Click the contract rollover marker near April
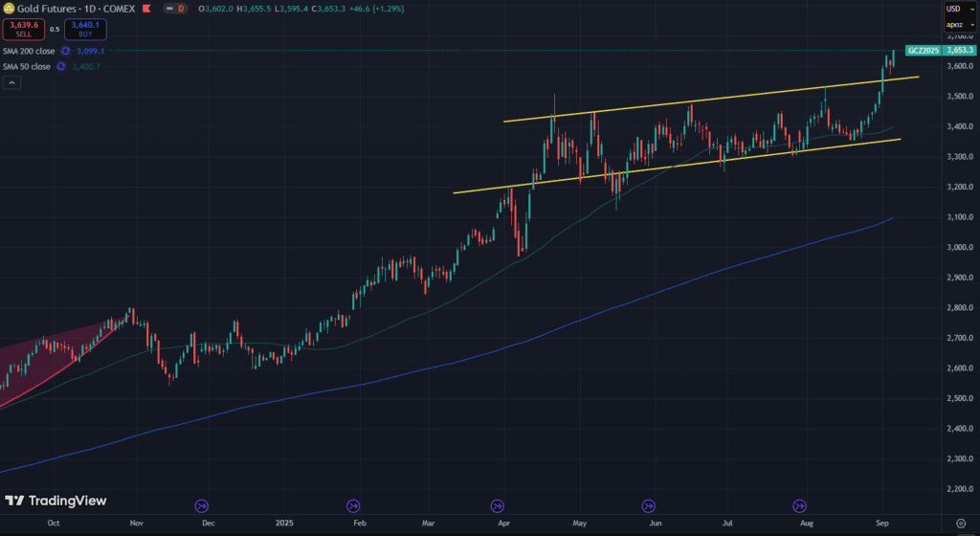This screenshot has width=980, height=536. (498, 505)
